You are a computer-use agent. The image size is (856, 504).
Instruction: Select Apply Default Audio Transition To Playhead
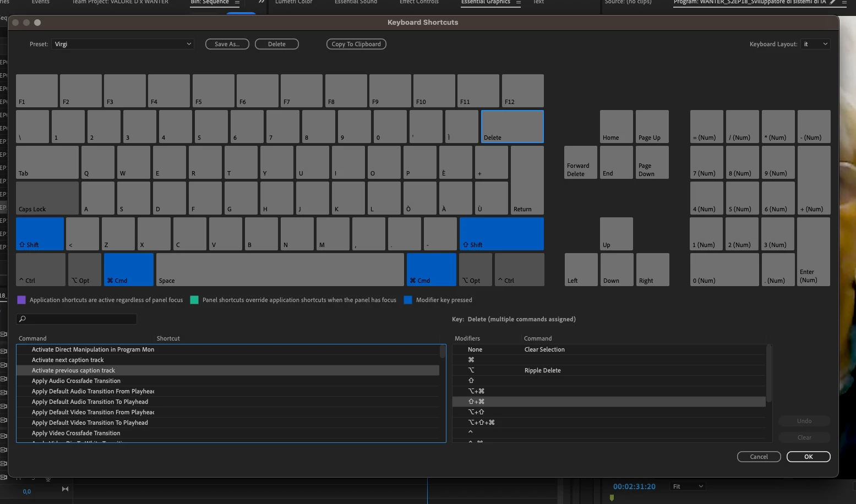point(228,402)
